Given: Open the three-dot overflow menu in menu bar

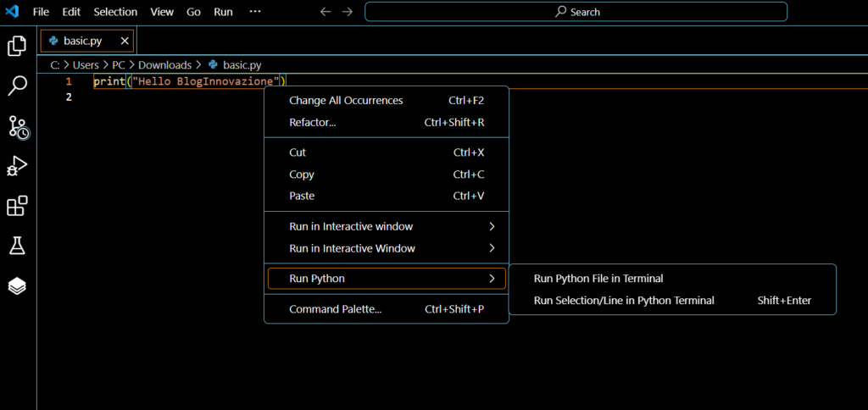Looking at the screenshot, I should click(x=255, y=12).
